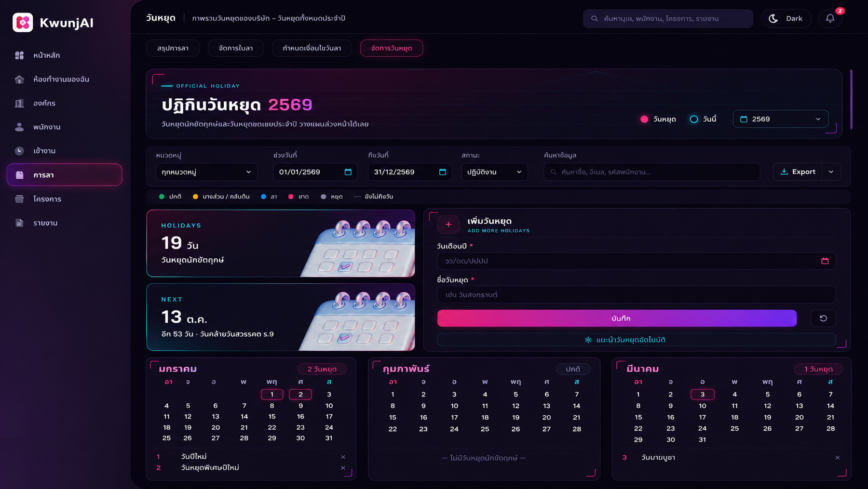The width and height of the screenshot is (868, 489).
Task: Click the top global search field
Action: [x=668, y=18]
